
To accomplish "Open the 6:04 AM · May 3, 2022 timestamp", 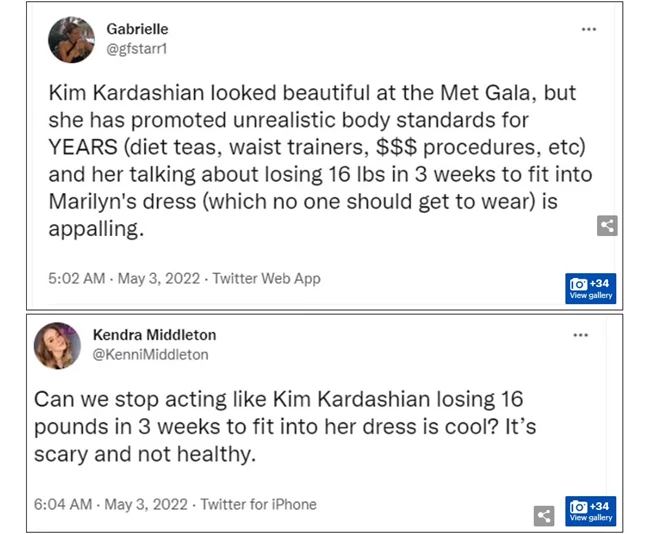I will pyautogui.click(x=112, y=504).
